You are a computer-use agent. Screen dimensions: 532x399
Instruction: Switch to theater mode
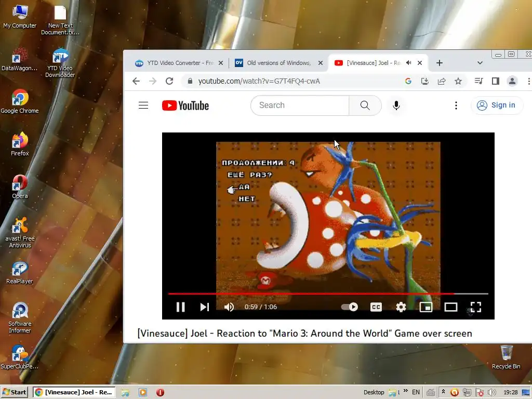451,307
